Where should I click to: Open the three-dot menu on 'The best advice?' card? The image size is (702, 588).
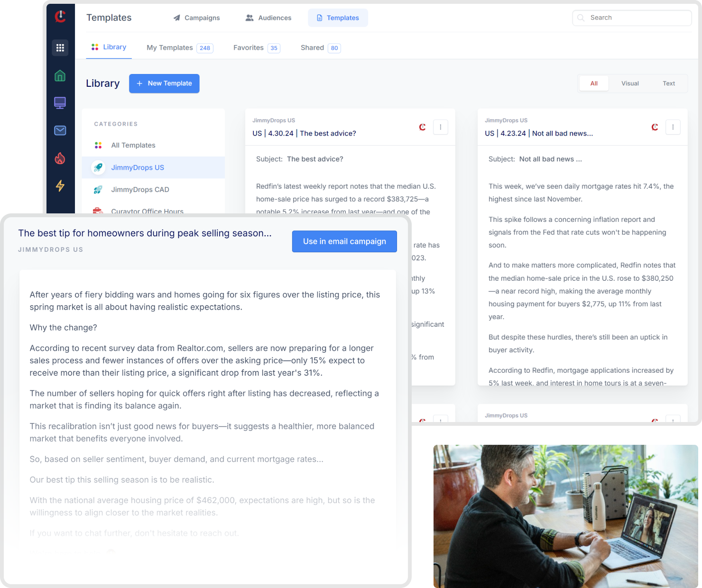[441, 127]
